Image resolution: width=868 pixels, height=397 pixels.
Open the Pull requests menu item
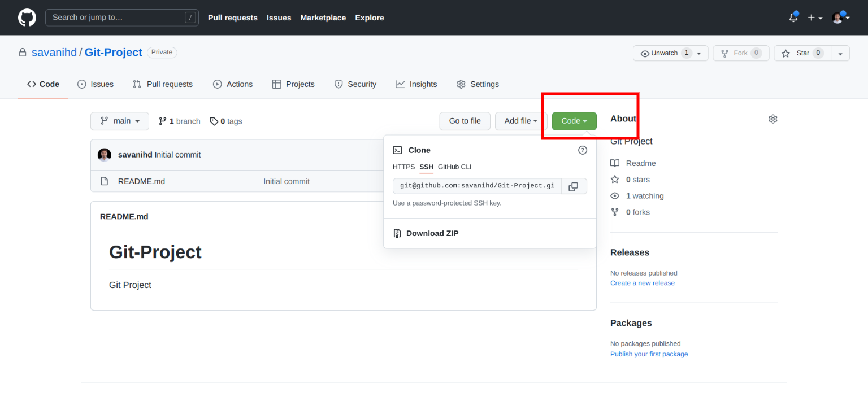(x=232, y=18)
